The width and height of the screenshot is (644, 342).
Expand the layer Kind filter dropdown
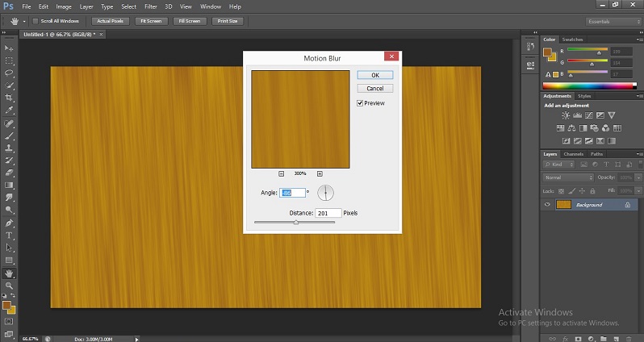point(559,165)
